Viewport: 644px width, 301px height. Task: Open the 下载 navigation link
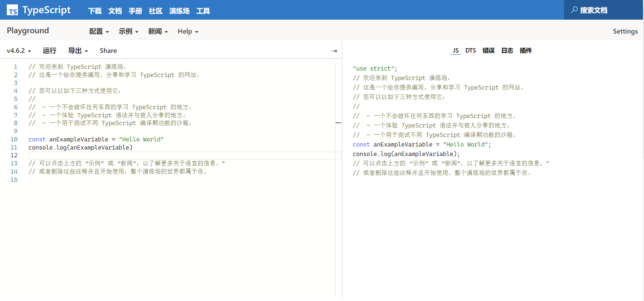click(95, 11)
